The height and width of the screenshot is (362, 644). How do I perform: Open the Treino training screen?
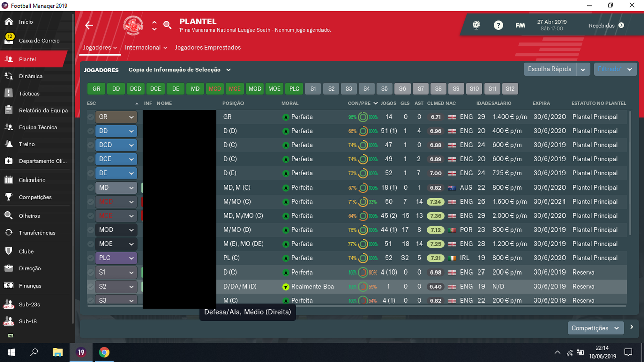coord(27,144)
